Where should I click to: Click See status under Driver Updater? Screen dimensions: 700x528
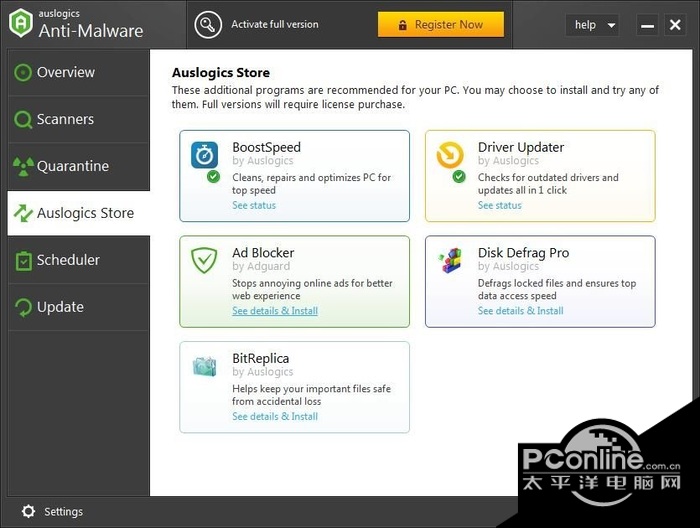point(500,205)
